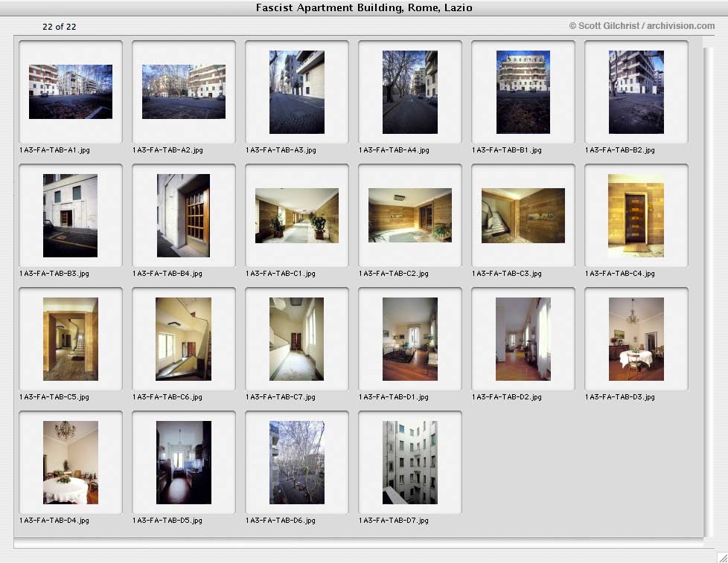
Task: Select the 1A3-FA-TAB-B4.jpg door thumbnail
Action: [x=183, y=216]
